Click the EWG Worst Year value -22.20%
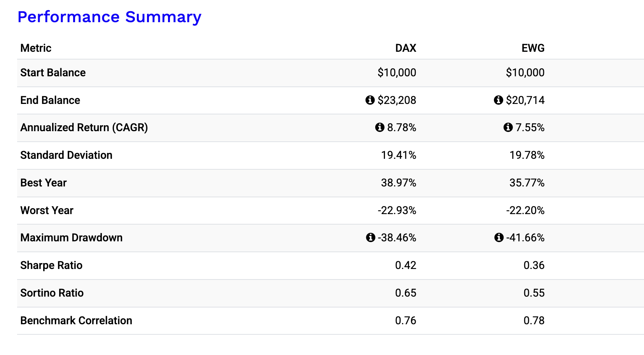This screenshot has width=644, height=355. coord(525,210)
